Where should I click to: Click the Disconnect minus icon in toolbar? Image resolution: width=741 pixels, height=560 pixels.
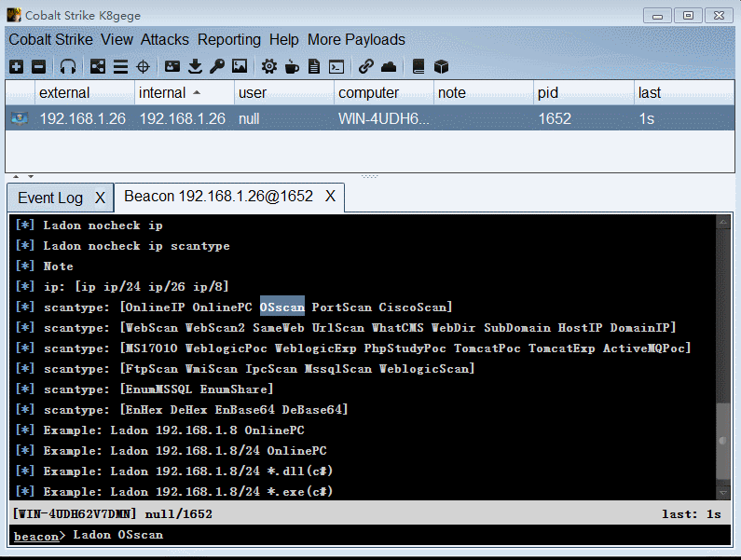point(39,67)
